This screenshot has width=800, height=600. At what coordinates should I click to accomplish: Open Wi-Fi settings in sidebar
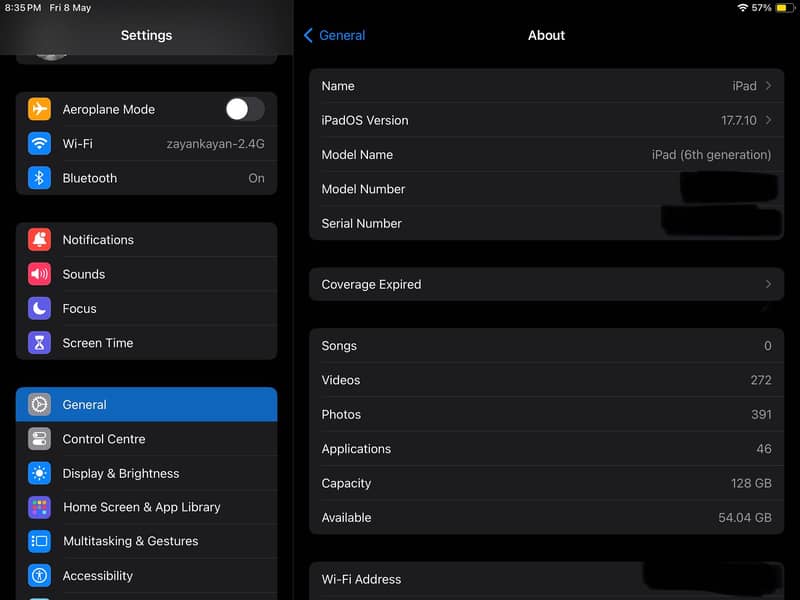146,143
